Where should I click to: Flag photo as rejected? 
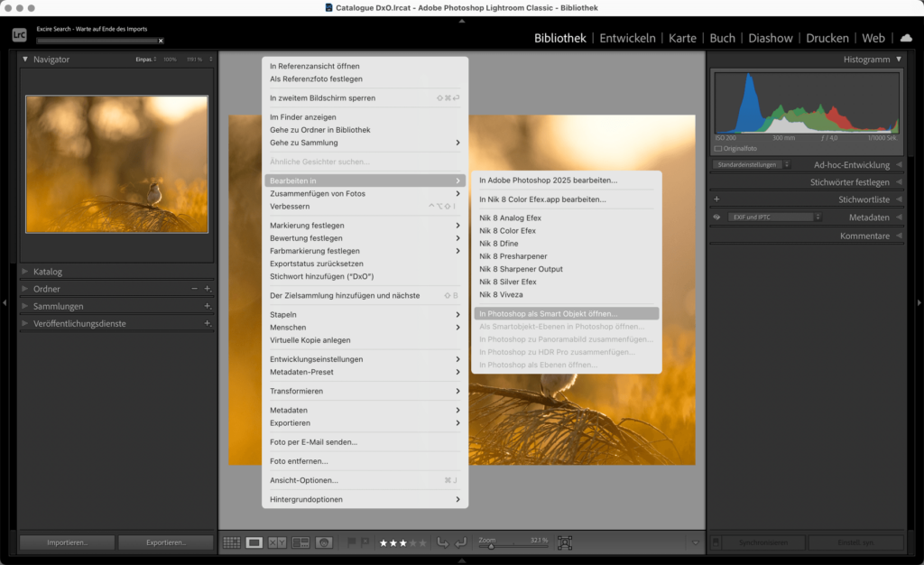click(x=365, y=542)
